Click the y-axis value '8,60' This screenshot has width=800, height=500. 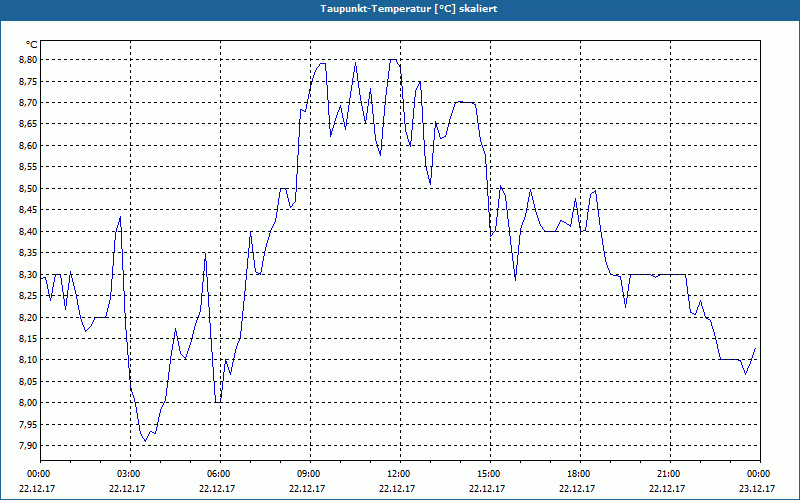pos(28,145)
